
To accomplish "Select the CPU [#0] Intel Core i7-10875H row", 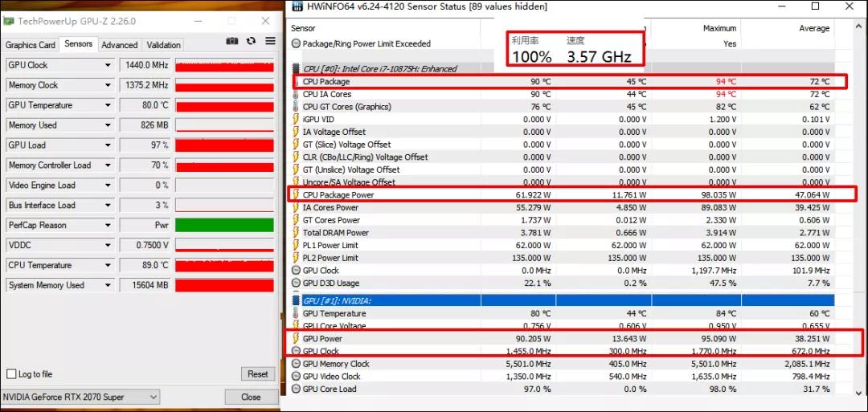I will 379,69.
